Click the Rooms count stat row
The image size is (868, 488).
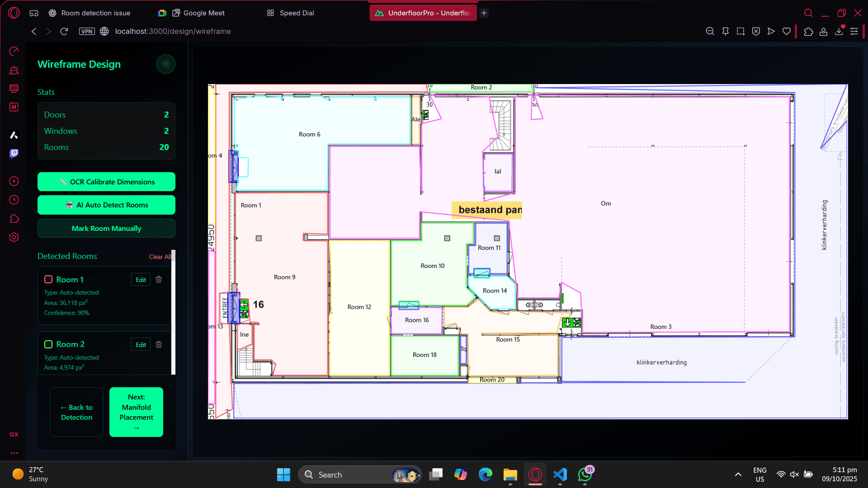(x=106, y=147)
